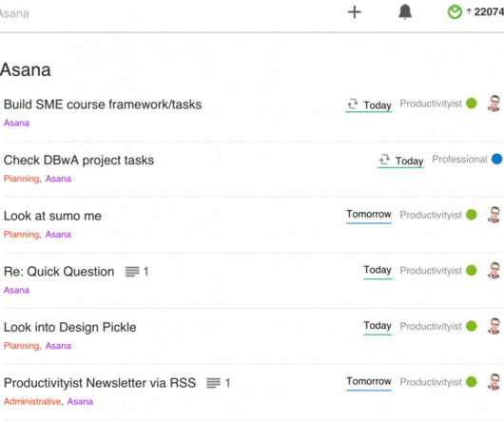Click assignee avatar on Build SME course task
504x421 pixels.
494,104
